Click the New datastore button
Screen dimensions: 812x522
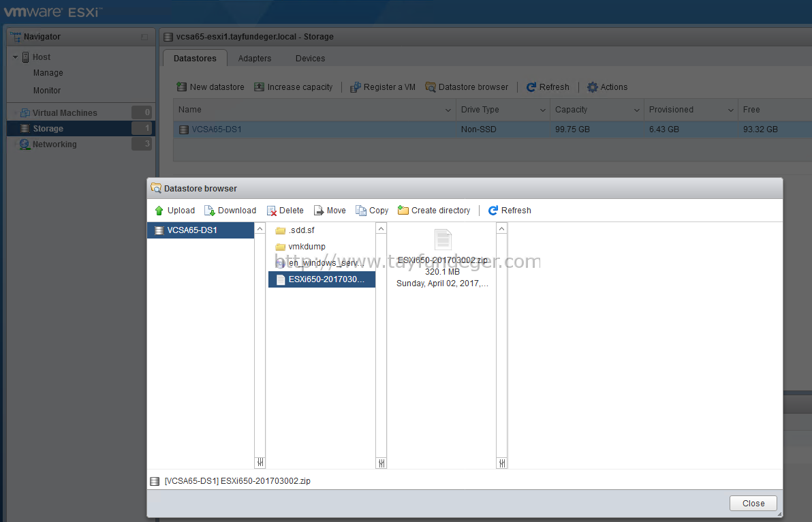210,87
